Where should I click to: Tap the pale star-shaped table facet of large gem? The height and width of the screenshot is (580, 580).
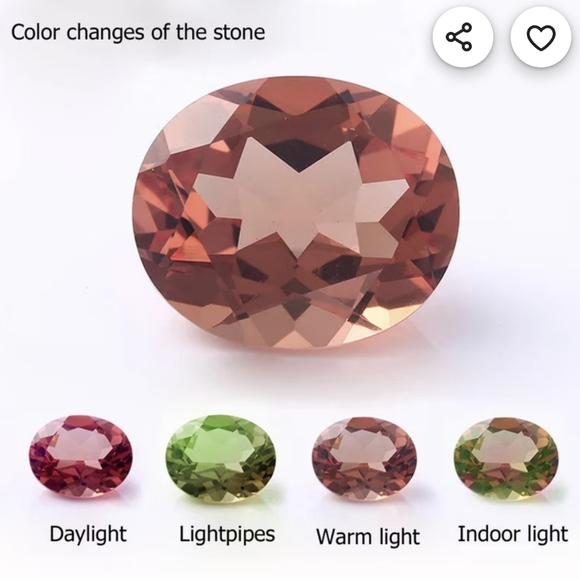pos(301,198)
